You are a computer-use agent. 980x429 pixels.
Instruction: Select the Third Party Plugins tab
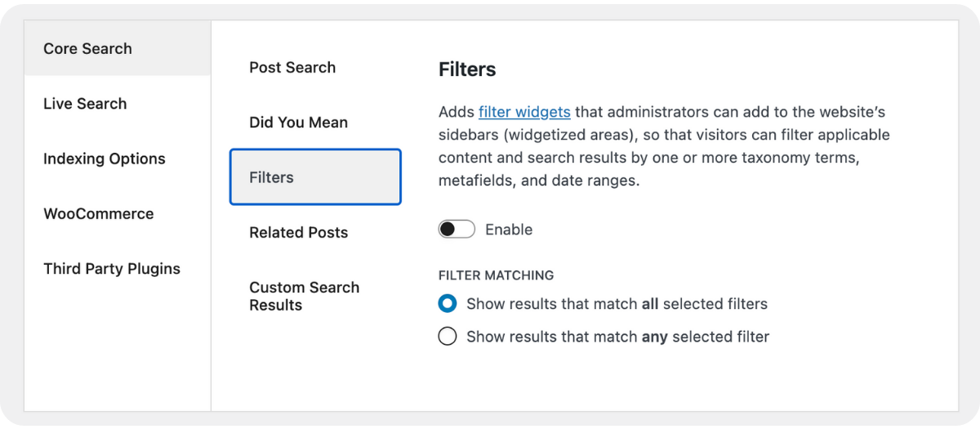click(112, 269)
